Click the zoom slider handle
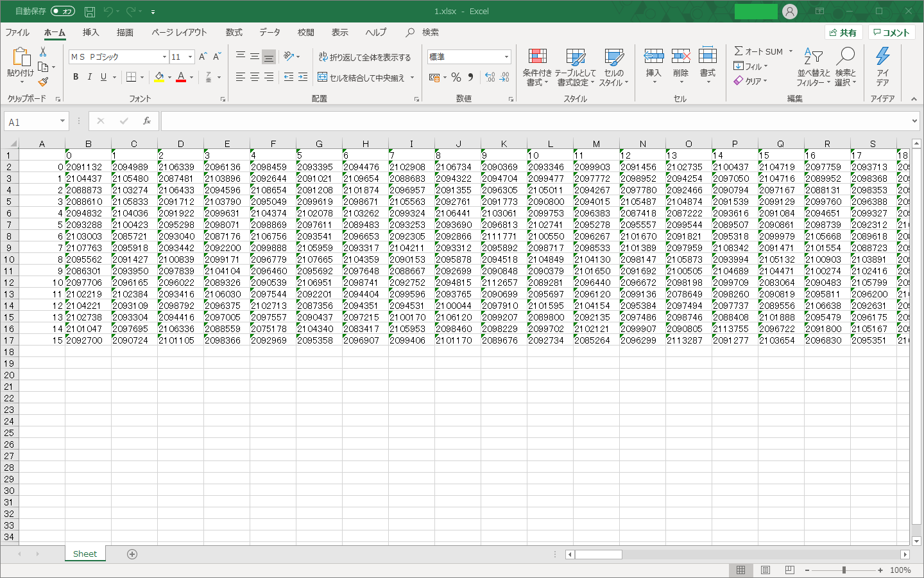Viewport: 924px width, 578px height. [844, 570]
